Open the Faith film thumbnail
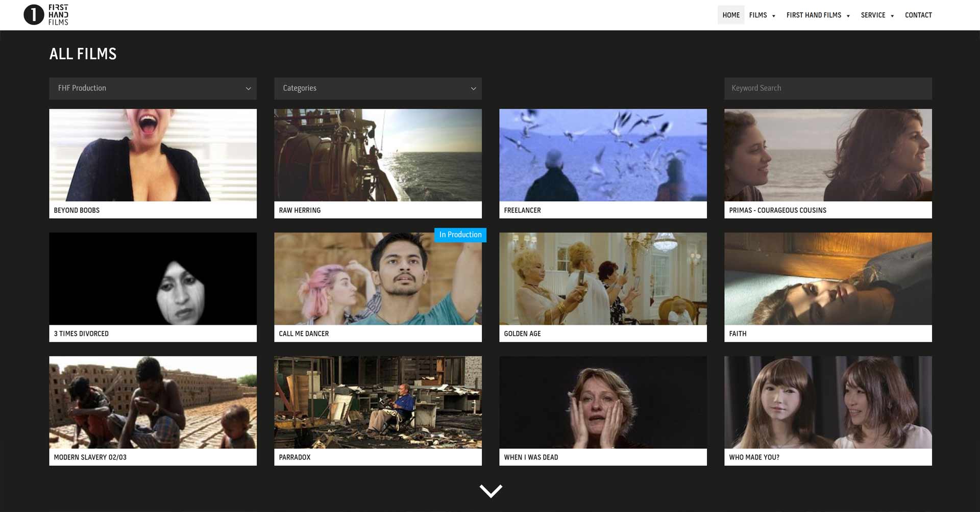Image resolution: width=980 pixels, height=512 pixels. (x=828, y=279)
